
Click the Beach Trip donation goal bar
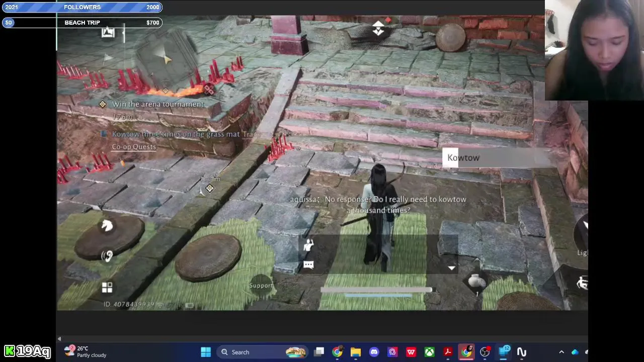tap(82, 23)
